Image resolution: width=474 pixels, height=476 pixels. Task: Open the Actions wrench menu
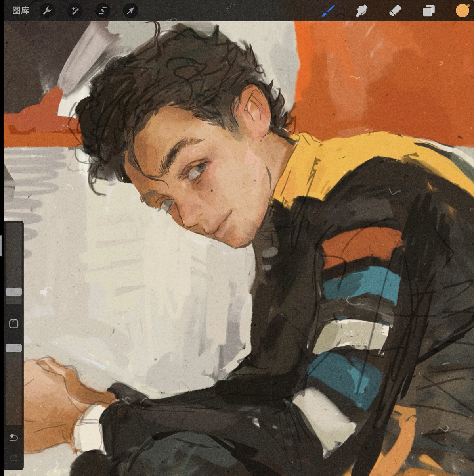coord(48,11)
